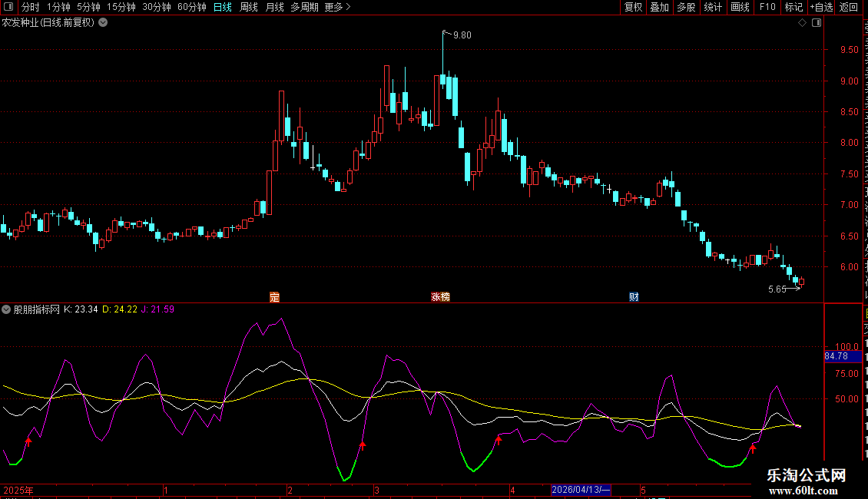The image size is (868, 499).
Task: Click the 9.80 high price label
Action: (x=462, y=35)
